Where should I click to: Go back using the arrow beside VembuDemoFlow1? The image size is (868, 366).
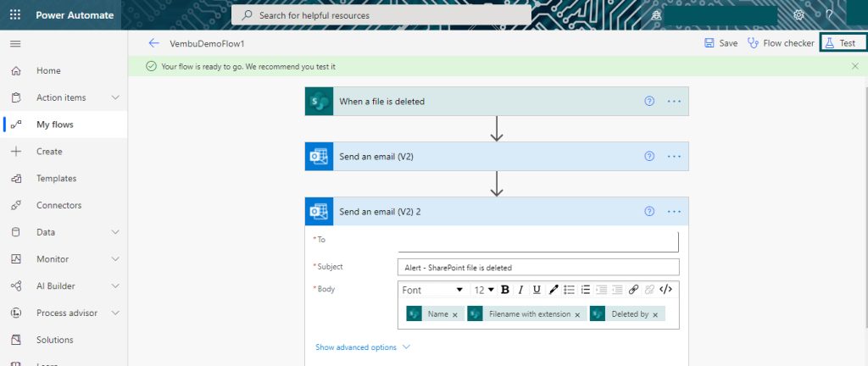click(x=153, y=43)
